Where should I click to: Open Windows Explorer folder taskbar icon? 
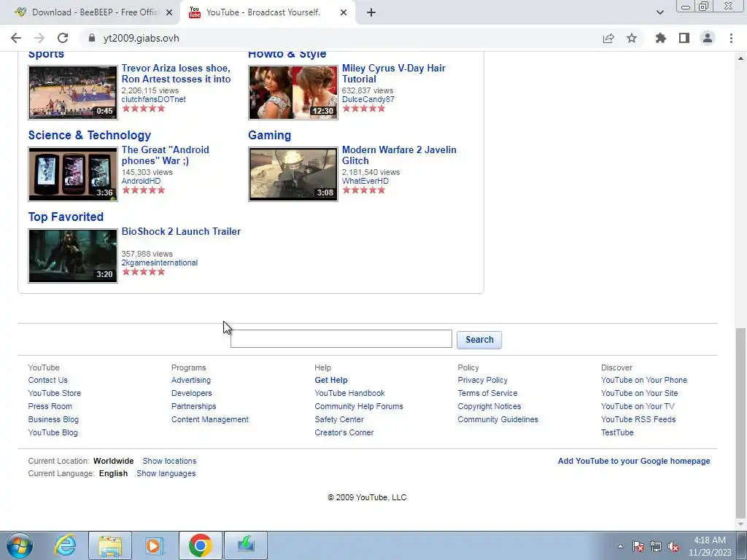tap(110, 545)
